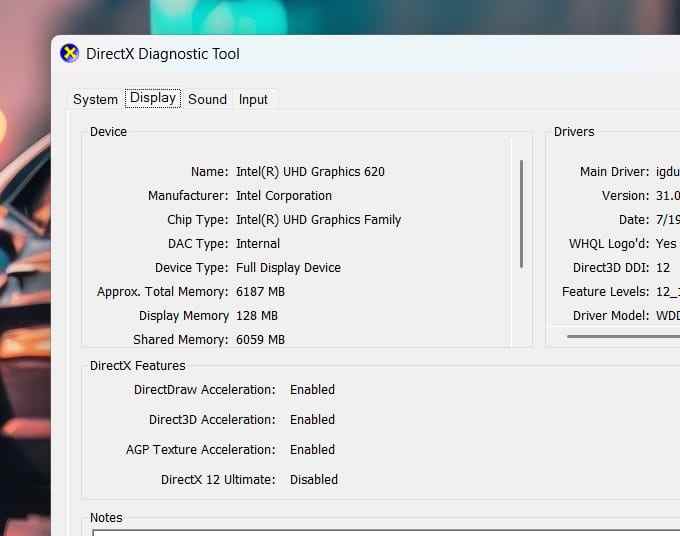Viewport: 680px width, 536px height.
Task: Click the Drivers 'Version:' label
Action: (625, 196)
